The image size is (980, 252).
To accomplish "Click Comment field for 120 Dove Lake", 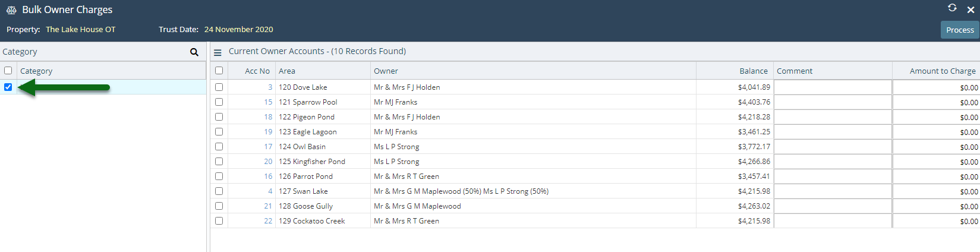I will coord(832,87).
